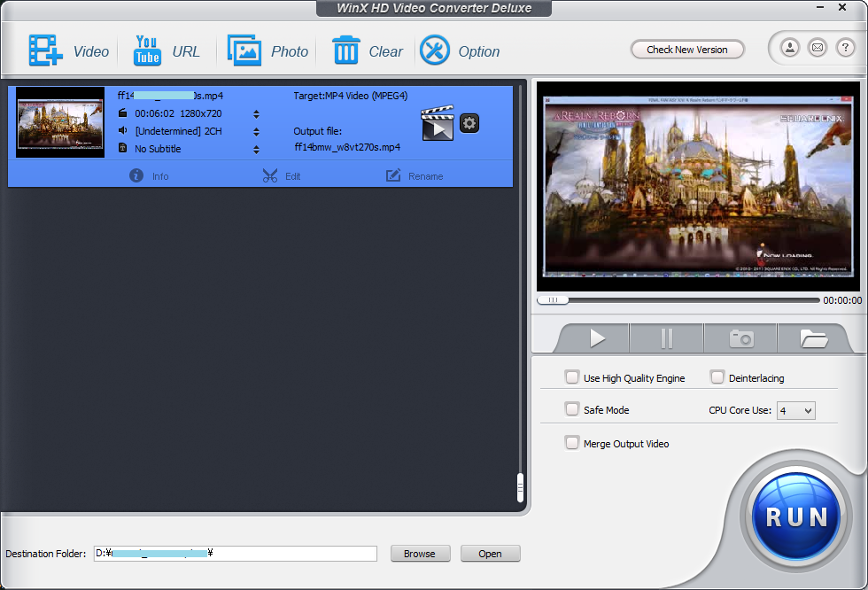
Task: Take a snapshot with the camera icon
Action: (740, 338)
